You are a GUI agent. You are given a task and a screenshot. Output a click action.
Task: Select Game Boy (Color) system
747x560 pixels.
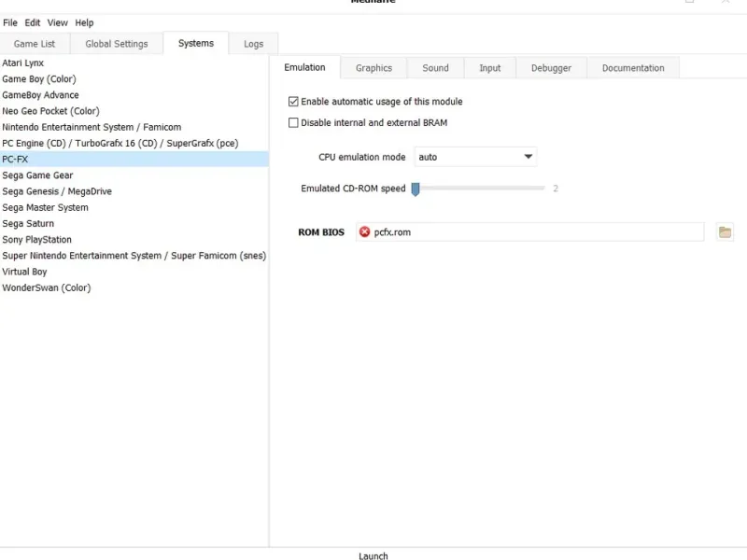(134, 79)
